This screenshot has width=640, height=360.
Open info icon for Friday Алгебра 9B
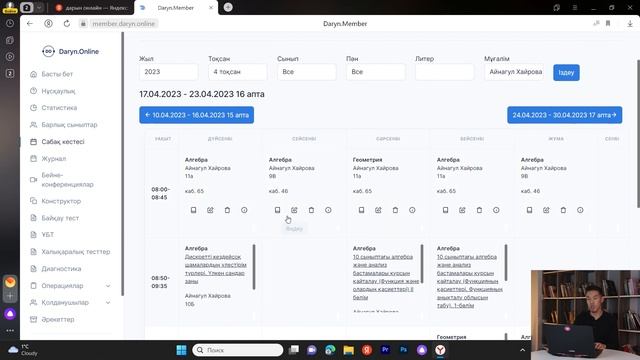580,210
